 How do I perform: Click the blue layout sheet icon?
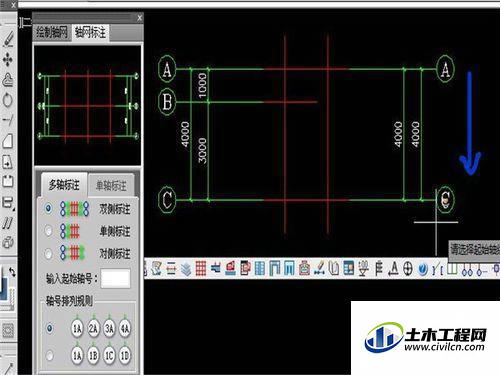349,269
